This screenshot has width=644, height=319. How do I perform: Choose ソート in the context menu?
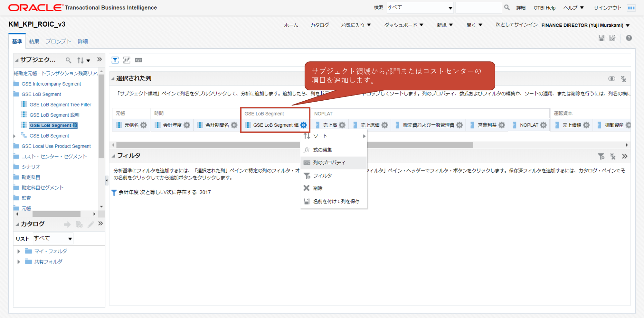pyautogui.click(x=334, y=136)
